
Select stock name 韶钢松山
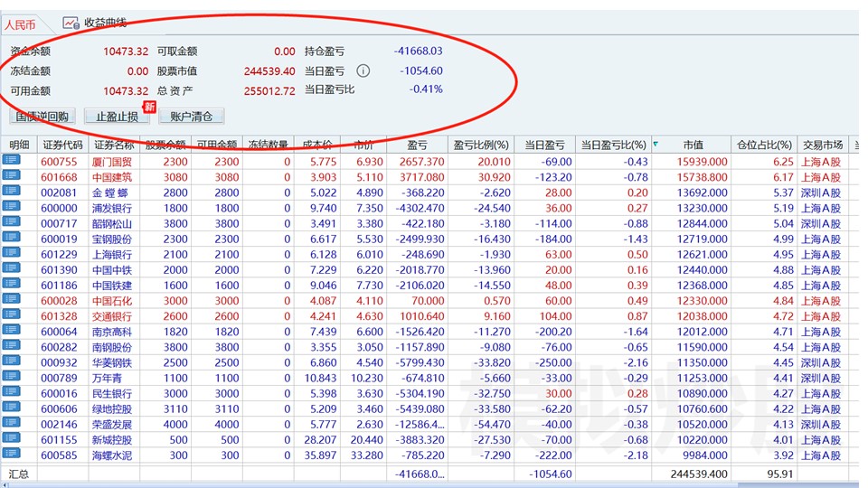click(112, 223)
